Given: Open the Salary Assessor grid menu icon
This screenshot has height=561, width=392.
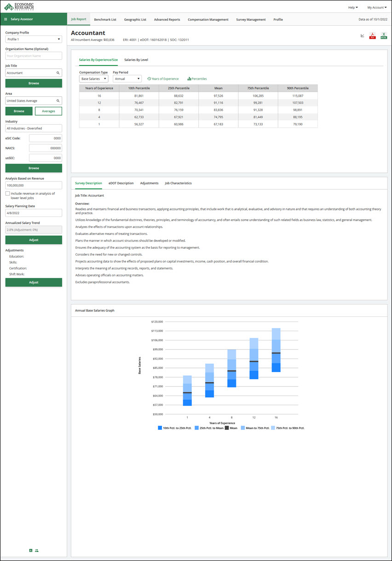Looking at the screenshot, I should [6, 19].
